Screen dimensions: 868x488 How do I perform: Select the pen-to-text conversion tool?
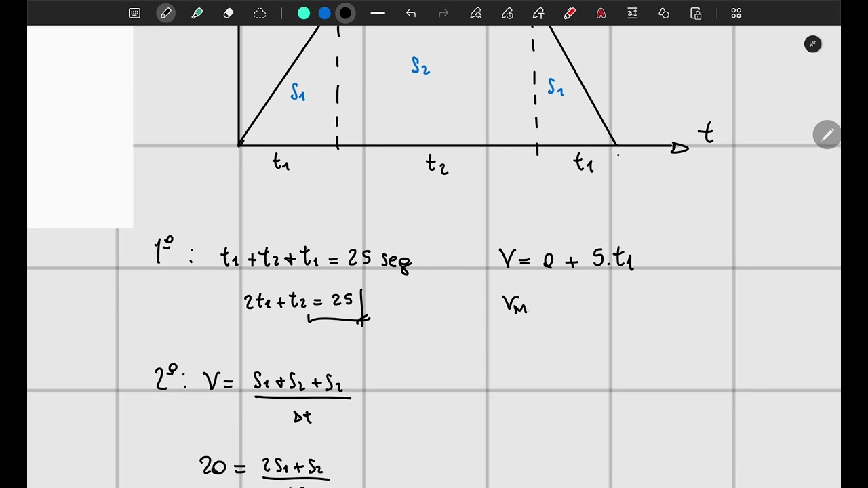[538, 13]
